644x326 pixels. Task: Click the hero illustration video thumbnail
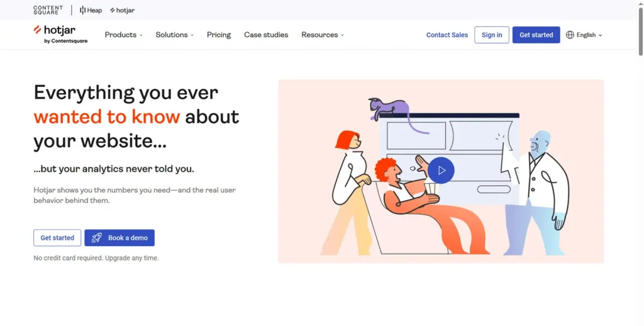[441, 171]
